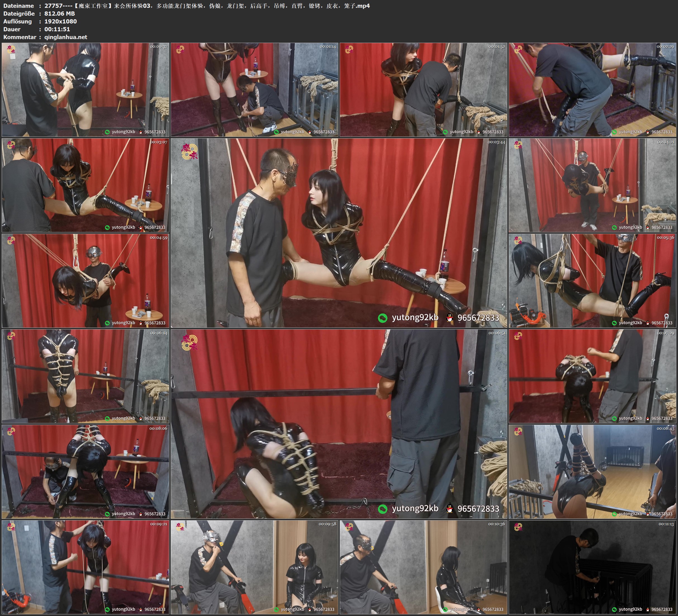Image resolution: width=678 pixels, height=616 pixels.
Task: Click the 1920x1080 resolution value
Action: click(x=61, y=21)
